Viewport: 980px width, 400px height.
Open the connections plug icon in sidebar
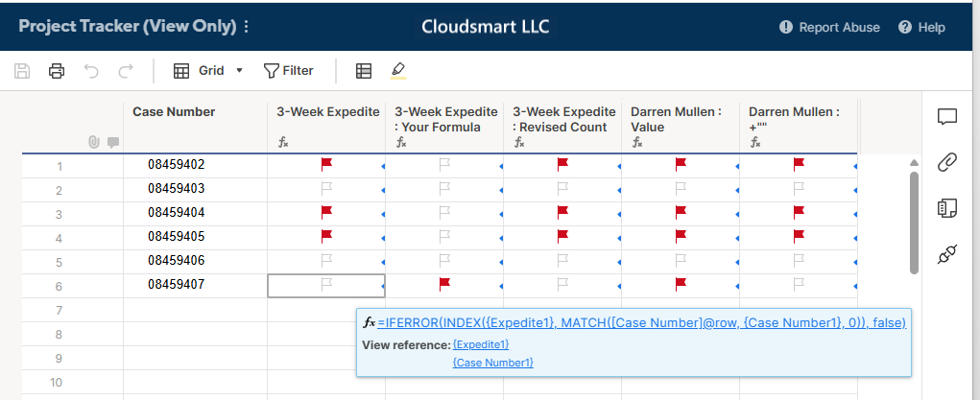(947, 254)
